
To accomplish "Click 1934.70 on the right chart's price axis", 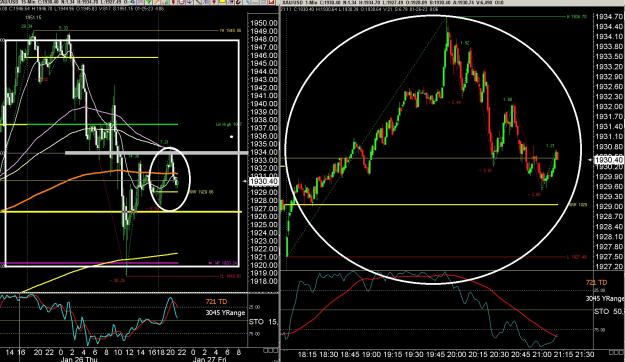I will (609, 17).
